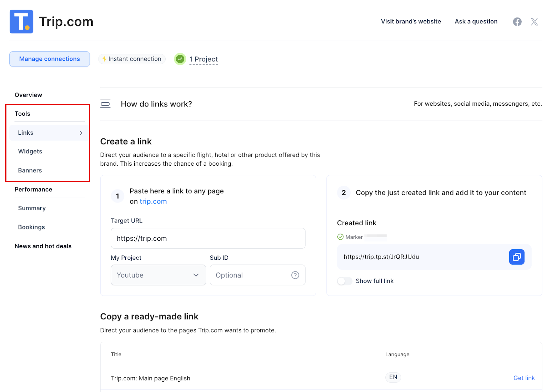Open the Performance Summary page

[x=32, y=208]
